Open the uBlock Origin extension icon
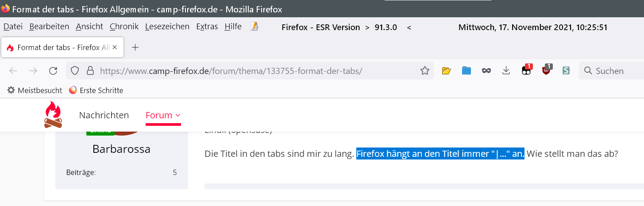The height and width of the screenshot is (206, 644). tap(547, 70)
